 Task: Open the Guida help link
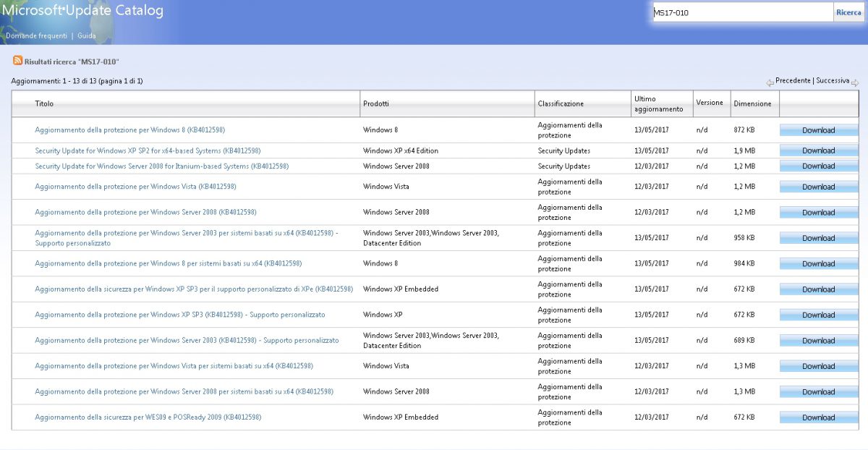[87, 35]
